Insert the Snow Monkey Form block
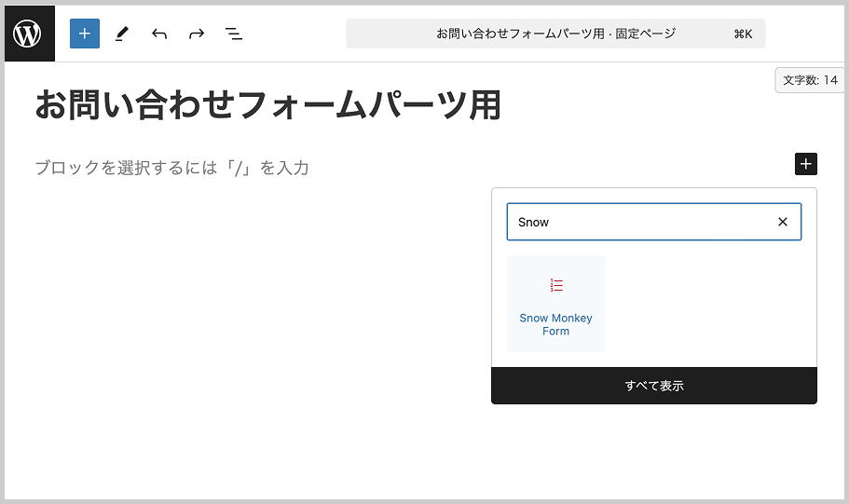849x504 pixels. click(x=556, y=305)
